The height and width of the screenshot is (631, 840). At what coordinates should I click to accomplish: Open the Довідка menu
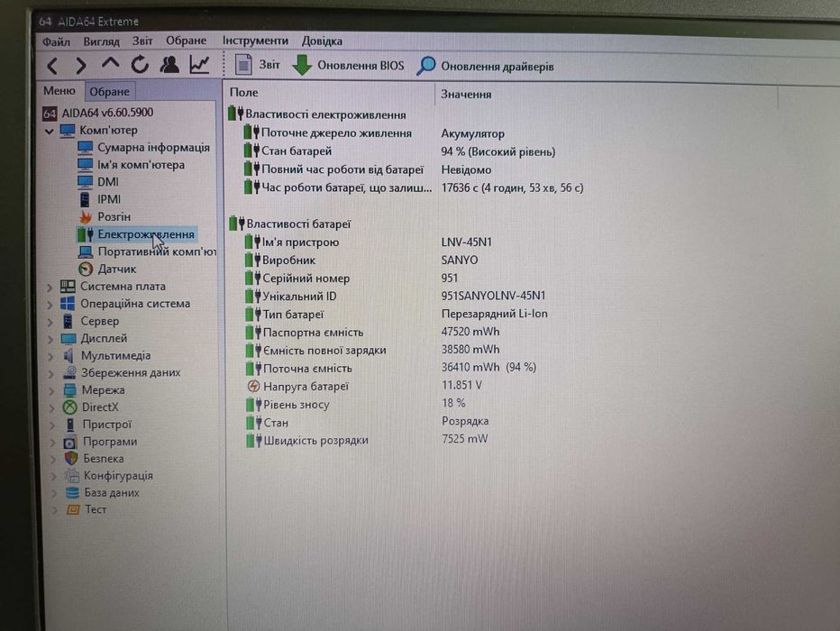[x=322, y=41]
